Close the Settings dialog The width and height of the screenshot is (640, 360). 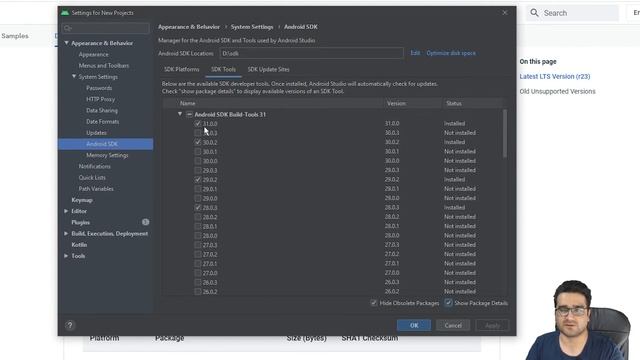coord(505,13)
